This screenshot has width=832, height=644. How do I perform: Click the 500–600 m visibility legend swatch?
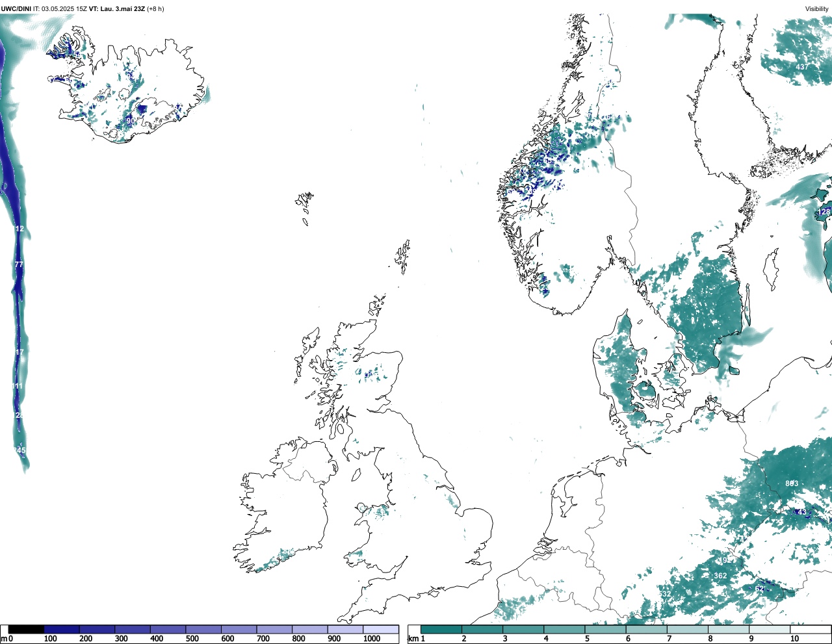pos(203,629)
